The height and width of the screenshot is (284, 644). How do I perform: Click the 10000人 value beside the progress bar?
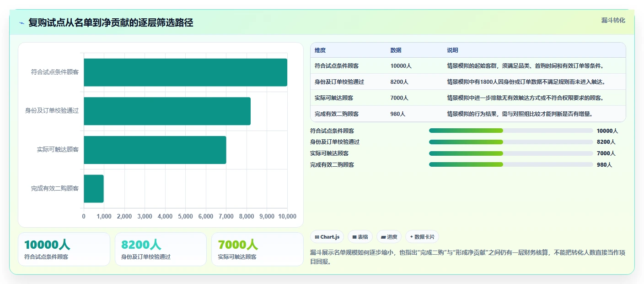[607, 131]
